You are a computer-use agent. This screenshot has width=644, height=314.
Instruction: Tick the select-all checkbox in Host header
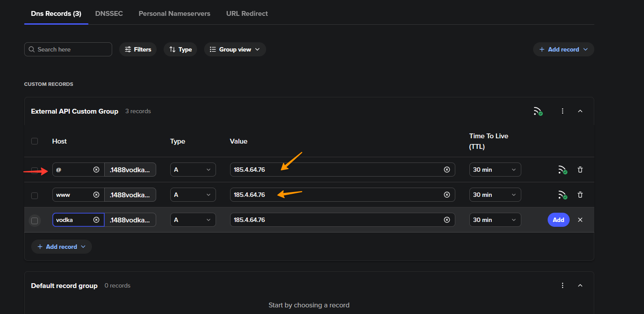click(35, 141)
